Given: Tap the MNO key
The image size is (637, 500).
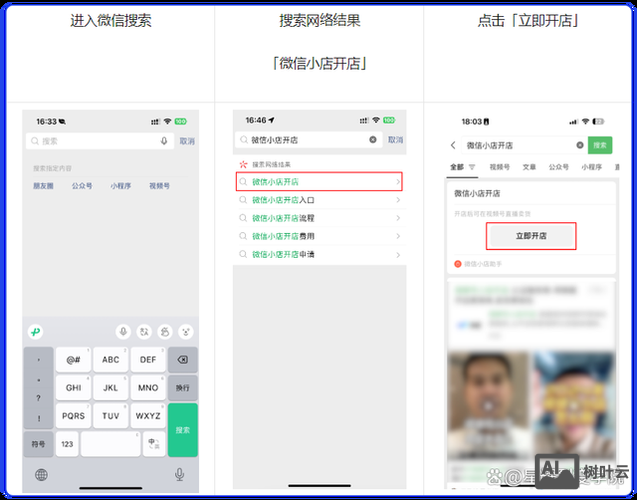Looking at the screenshot, I should [148, 388].
